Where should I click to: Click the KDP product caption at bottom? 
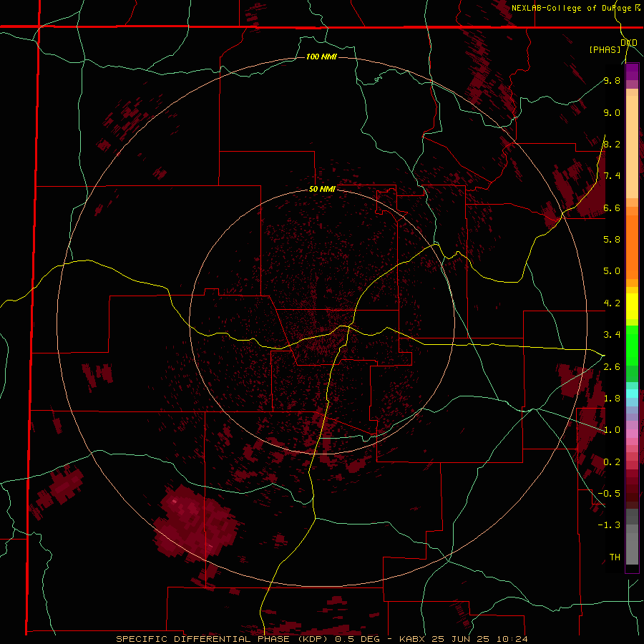[321, 639]
